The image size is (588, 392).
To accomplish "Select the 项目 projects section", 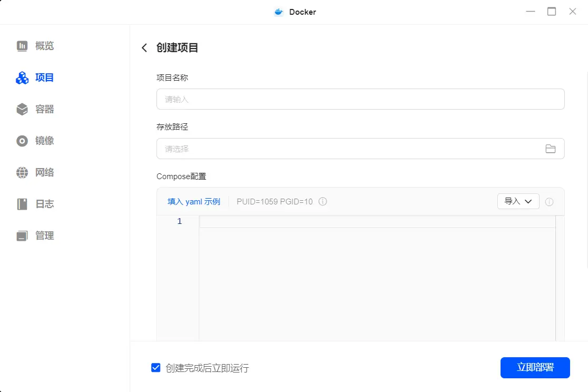I will pos(34,77).
